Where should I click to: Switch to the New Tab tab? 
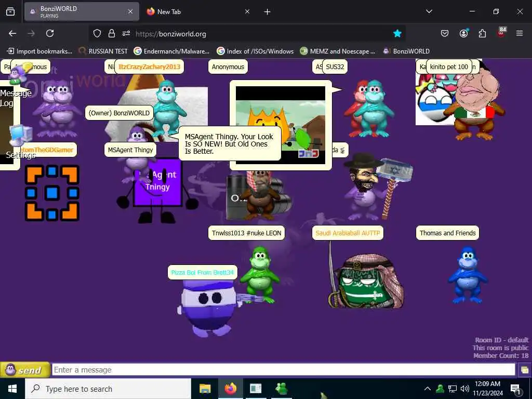click(x=198, y=12)
